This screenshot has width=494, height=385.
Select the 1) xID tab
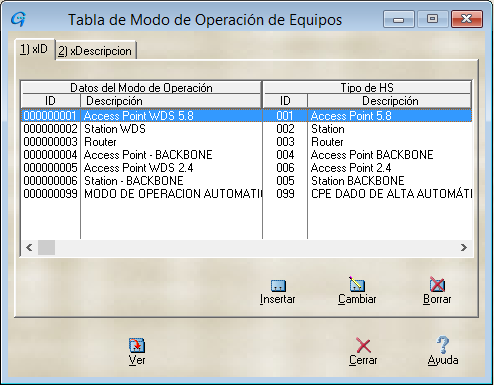(x=34, y=50)
